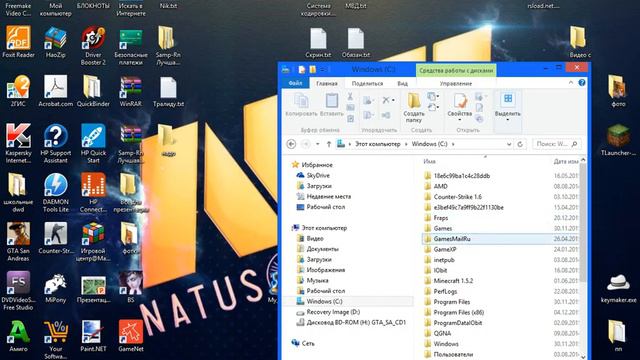The image size is (640, 360).
Task: Select Документы under Этот компьютер
Action: tap(318, 249)
